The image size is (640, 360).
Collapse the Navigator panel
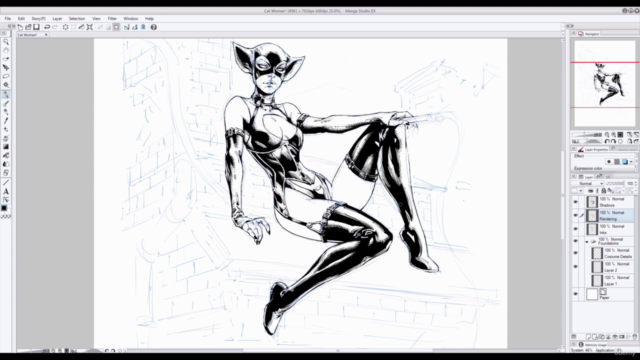574,33
